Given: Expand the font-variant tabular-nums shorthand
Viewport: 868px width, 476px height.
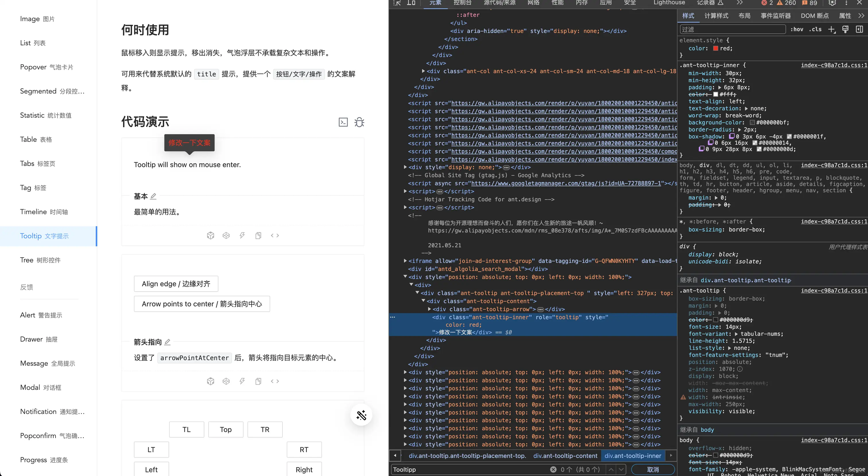Looking at the screenshot, I should coord(736,334).
